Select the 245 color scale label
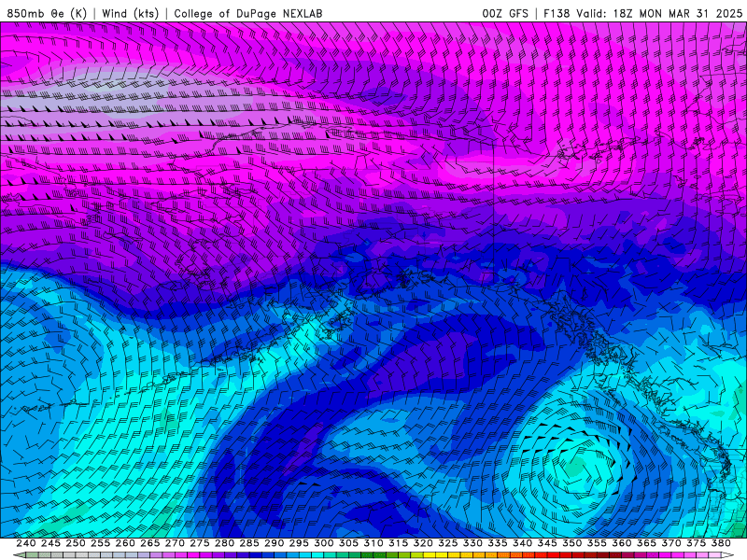 (50, 543)
